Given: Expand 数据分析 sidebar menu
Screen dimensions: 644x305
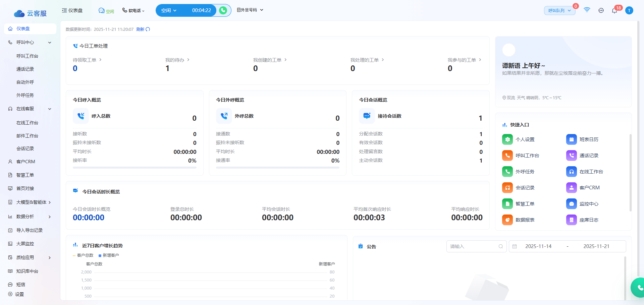Looking at the screenshot, I should pos(30,217).
